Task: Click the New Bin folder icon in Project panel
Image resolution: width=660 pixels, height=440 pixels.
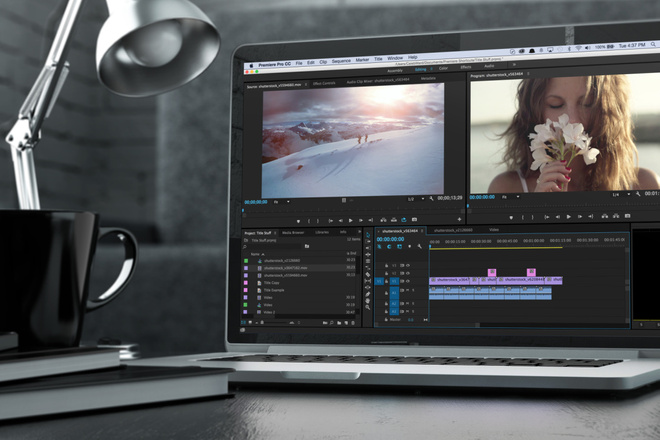Action: [339, 323]
